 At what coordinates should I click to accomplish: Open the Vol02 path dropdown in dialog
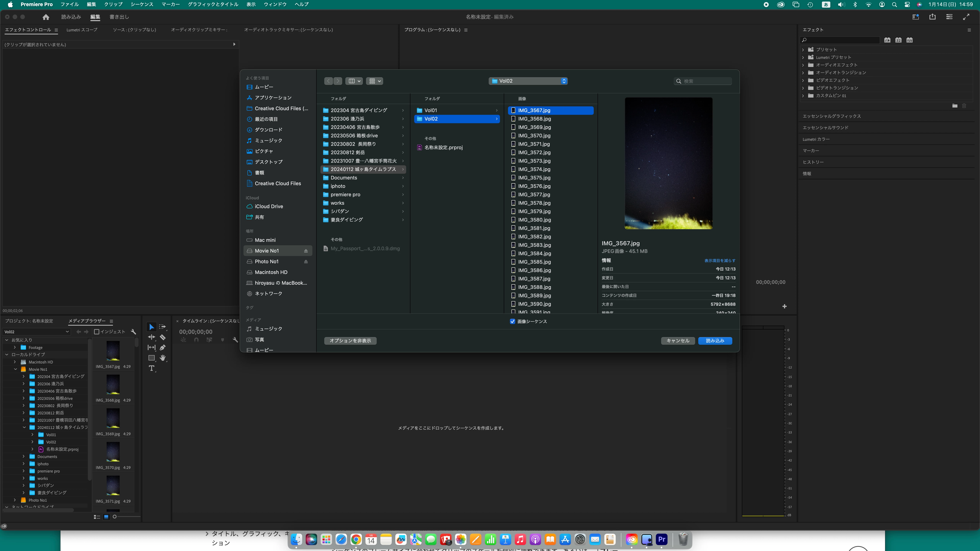pos(528,81)
